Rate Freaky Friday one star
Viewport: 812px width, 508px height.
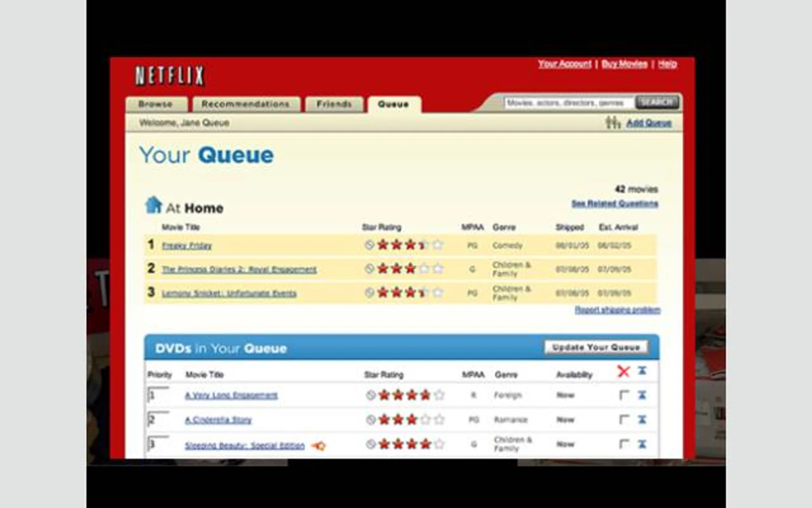tap(383, 244)
